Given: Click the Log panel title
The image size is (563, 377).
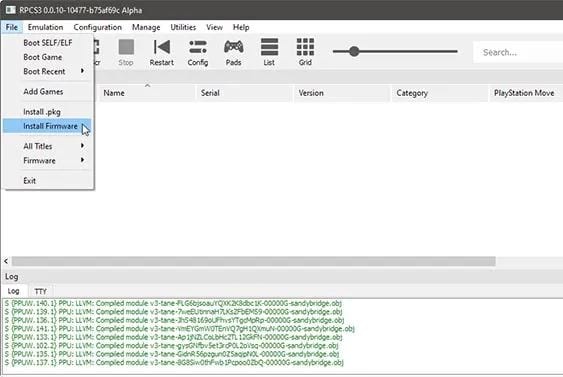Looking at the screenshot, I should click(11, 276).
